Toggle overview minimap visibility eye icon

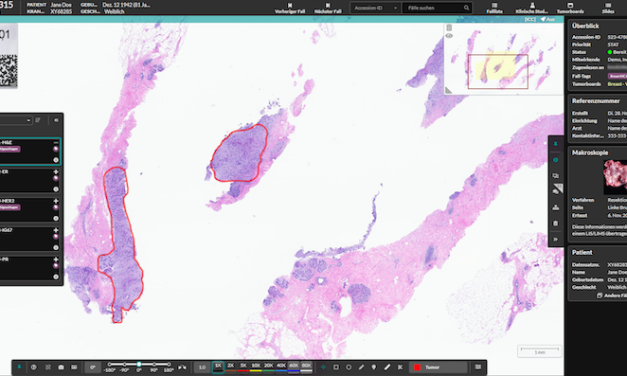[449, 36]
